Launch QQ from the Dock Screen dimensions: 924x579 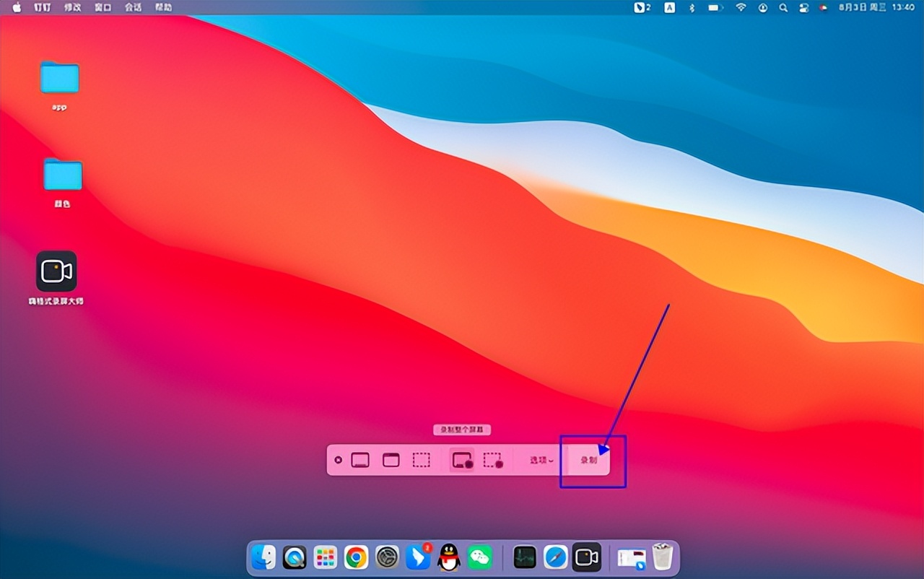click(448, 557)
